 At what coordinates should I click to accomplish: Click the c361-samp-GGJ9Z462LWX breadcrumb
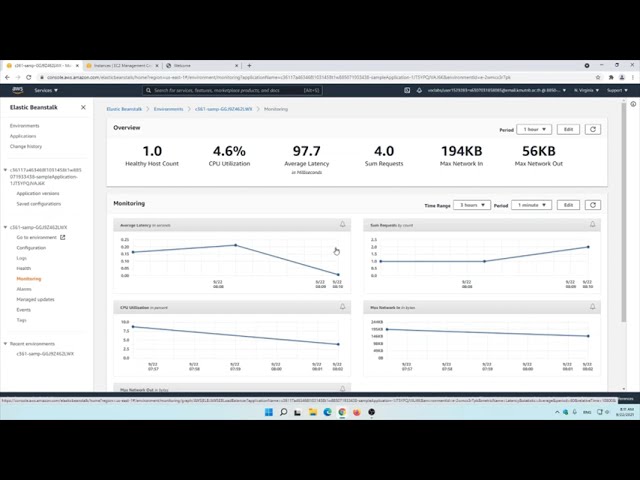[223, 109]
